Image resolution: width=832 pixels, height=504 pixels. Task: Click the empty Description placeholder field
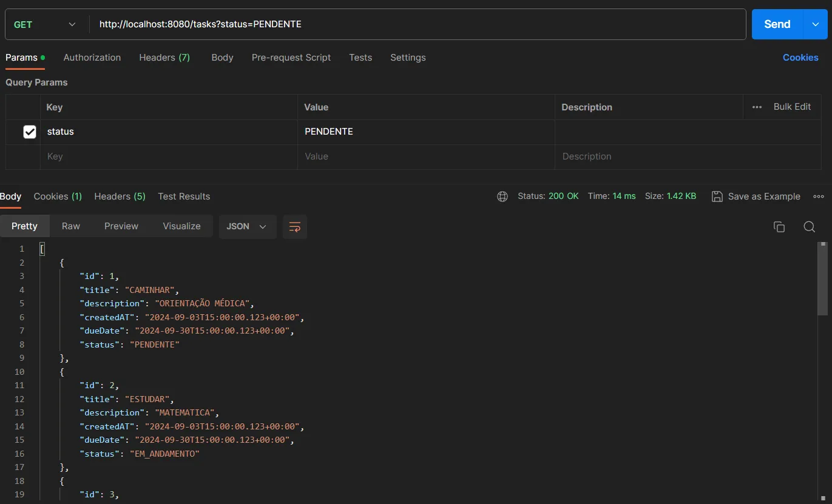688,156
